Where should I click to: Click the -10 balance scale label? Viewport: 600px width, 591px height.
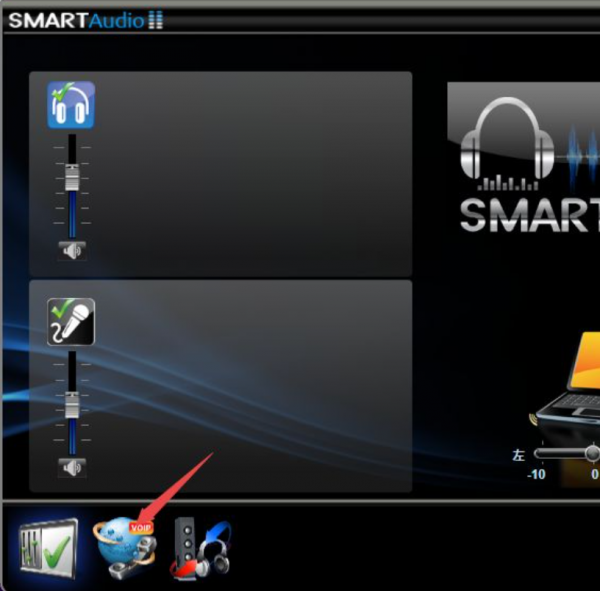536,474
